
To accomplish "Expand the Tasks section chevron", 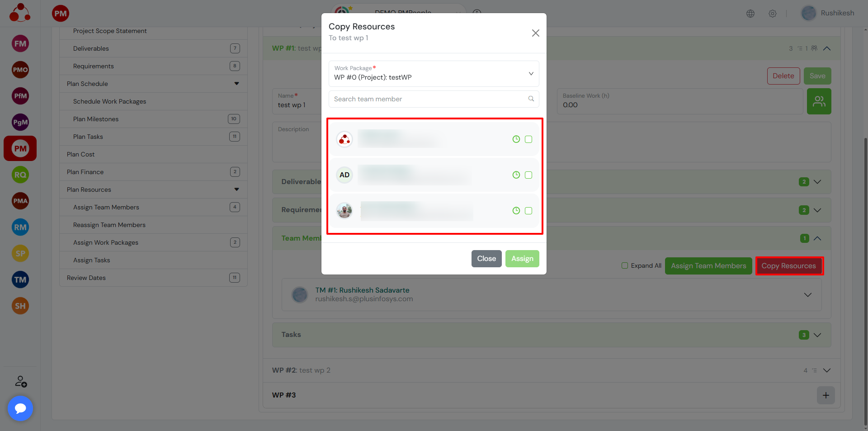I will 817,335.
